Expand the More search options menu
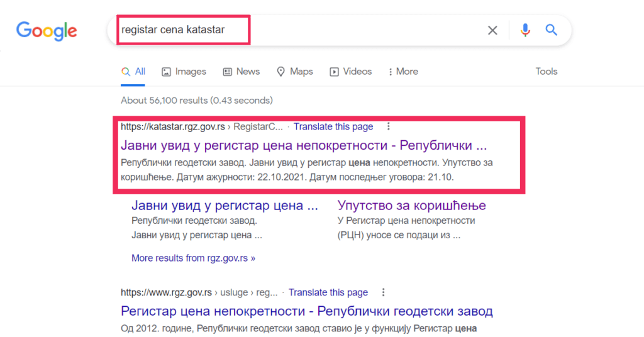The width and height of the screenshot is (644, 337). 403,72
